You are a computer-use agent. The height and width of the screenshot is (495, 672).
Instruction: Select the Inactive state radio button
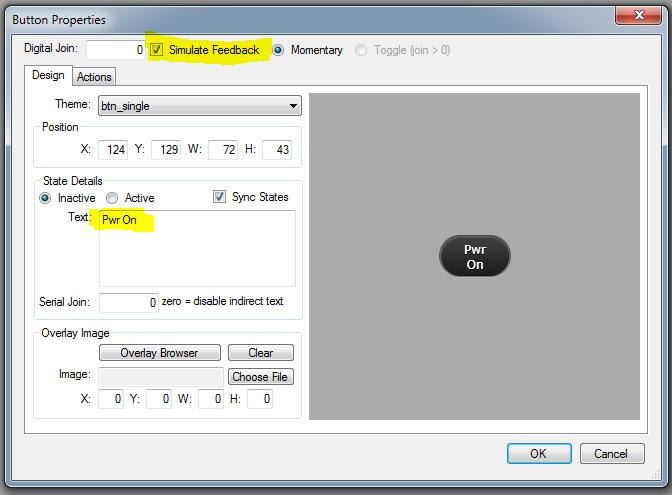point(45,198)
